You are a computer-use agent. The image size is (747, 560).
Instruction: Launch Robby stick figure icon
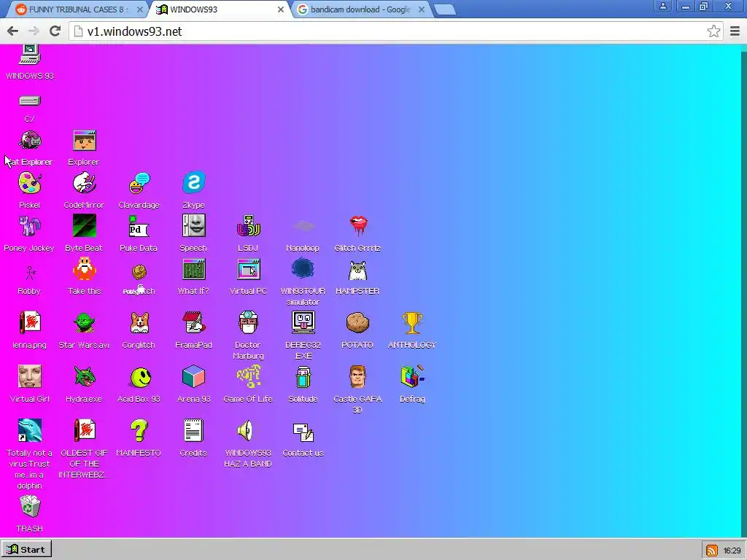click(x=29, y=273)
